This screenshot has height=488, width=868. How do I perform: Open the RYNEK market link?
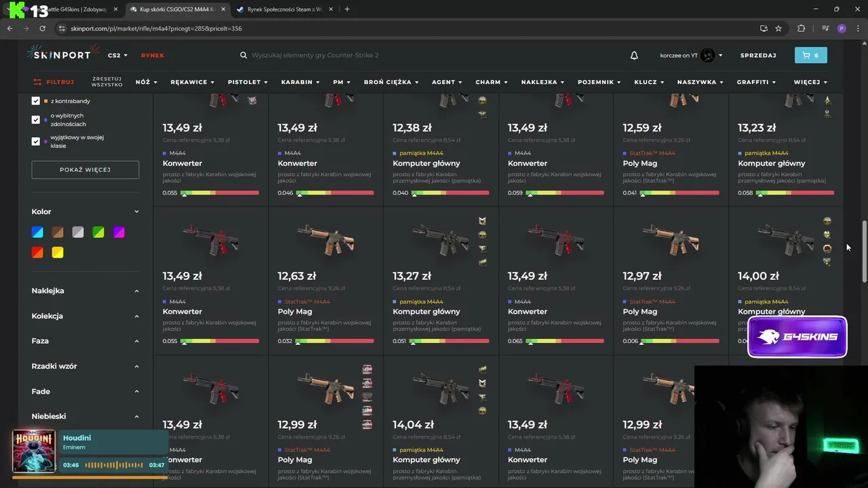[x=153, y=56]
